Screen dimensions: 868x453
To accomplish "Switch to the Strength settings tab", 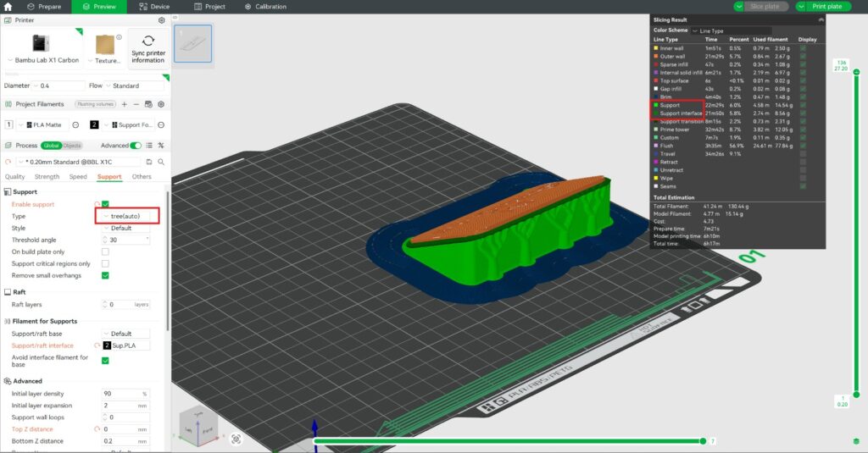I will click(x=47, y=177).
